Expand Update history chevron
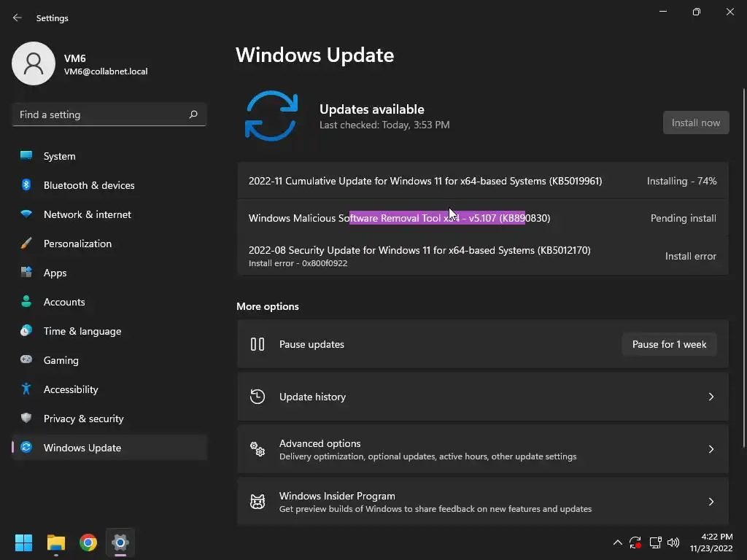 click(711, 397)
